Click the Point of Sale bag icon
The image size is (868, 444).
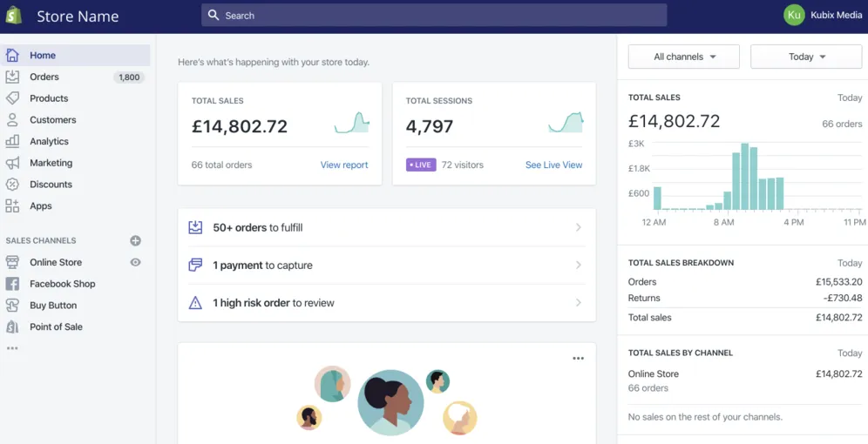12,326
